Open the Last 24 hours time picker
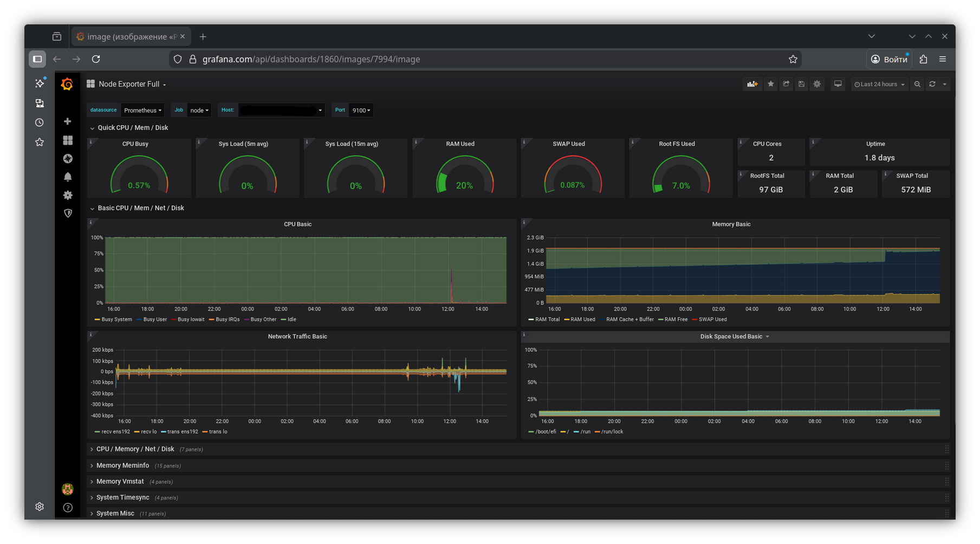 click(x=879, y=85)
